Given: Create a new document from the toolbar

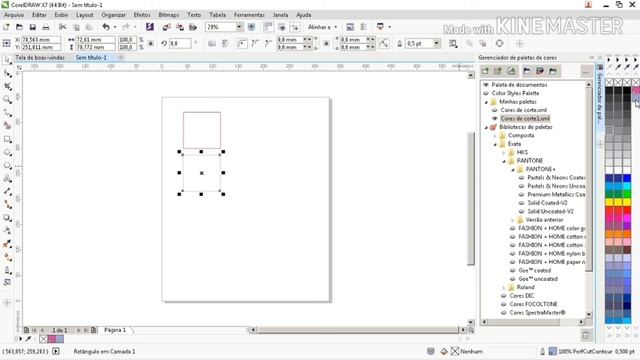Looking at the screenshot, I should (6, 27).
